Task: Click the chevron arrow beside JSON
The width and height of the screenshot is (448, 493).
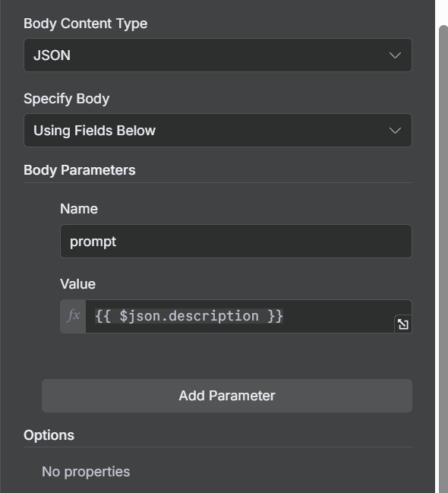Action: pos(395,55)
